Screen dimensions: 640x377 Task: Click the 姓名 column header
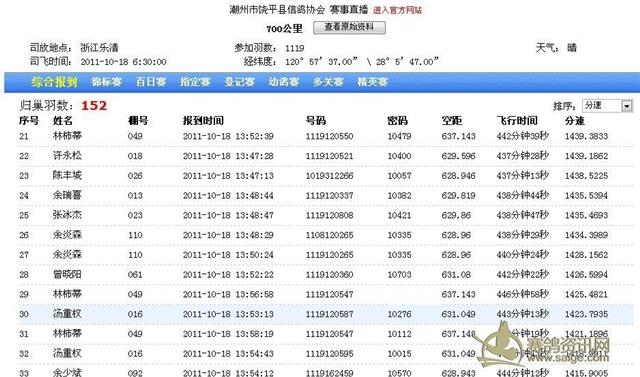(x=63, y=121)
